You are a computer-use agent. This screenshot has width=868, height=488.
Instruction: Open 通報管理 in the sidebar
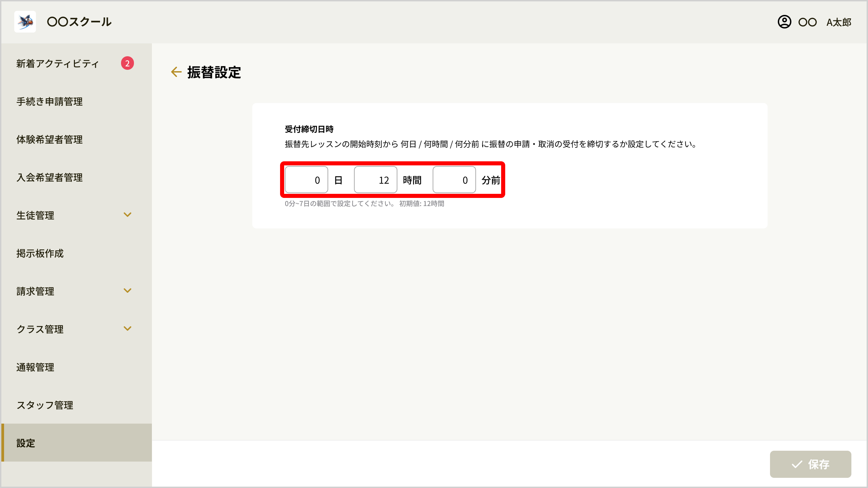coord(77,367)
